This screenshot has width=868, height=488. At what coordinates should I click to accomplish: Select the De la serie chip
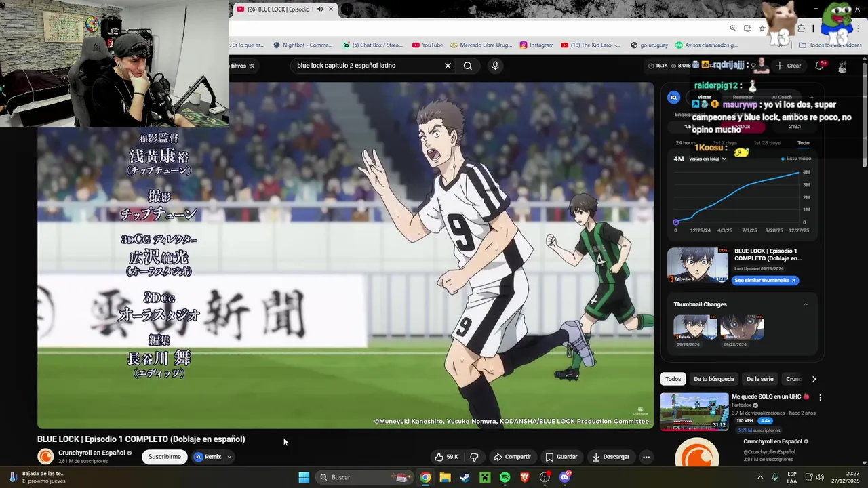pyautogui.click(x=759, y=379)
